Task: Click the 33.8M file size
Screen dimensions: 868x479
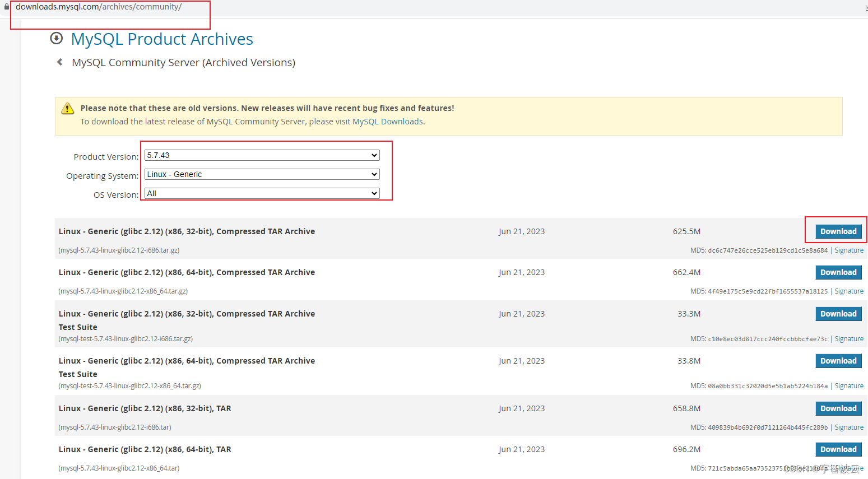Action: [689, 361]
